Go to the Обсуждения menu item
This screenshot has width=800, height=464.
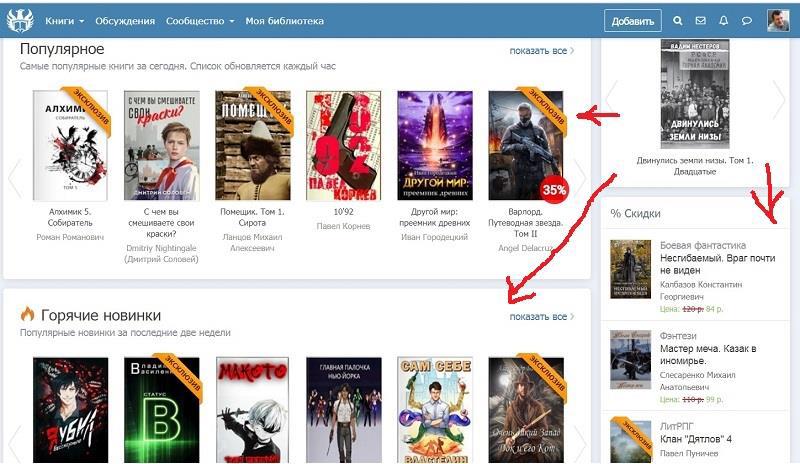(x=125, y=21)
